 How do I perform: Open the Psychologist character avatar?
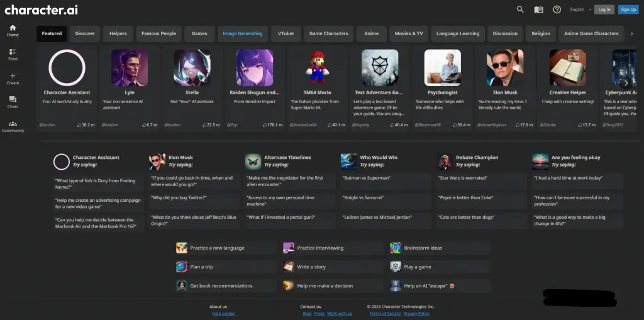coord(442,68)
